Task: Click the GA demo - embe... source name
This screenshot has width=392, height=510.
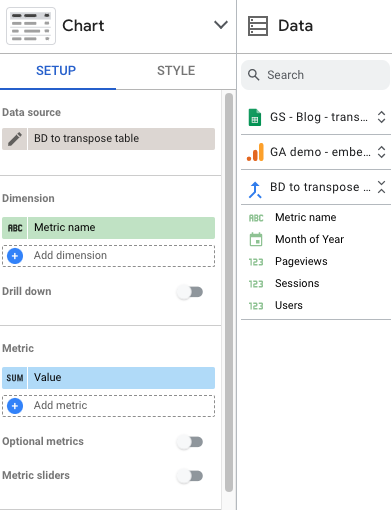Action: point(320,152)
